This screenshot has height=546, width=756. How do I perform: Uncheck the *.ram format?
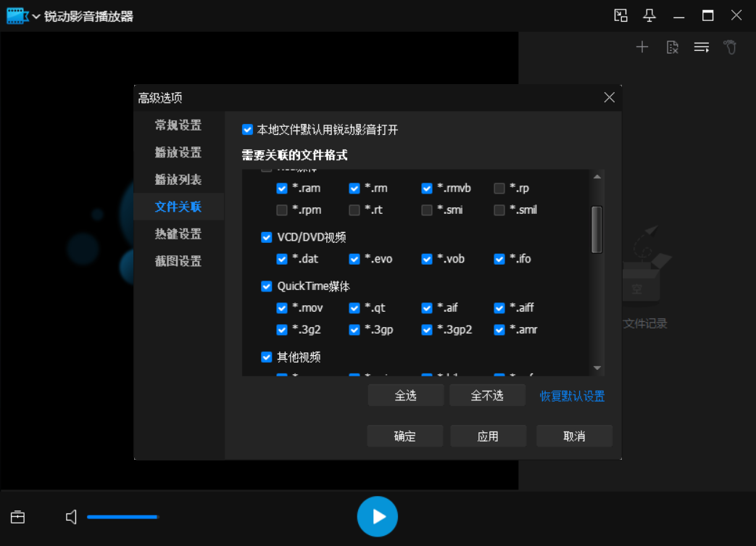click(282, 188)
